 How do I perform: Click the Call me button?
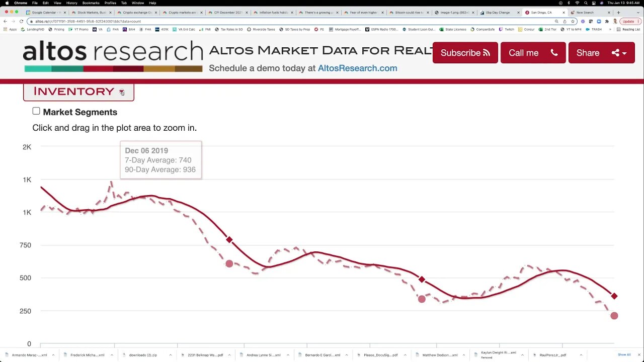pyautogui.click(x=533, y=53)
